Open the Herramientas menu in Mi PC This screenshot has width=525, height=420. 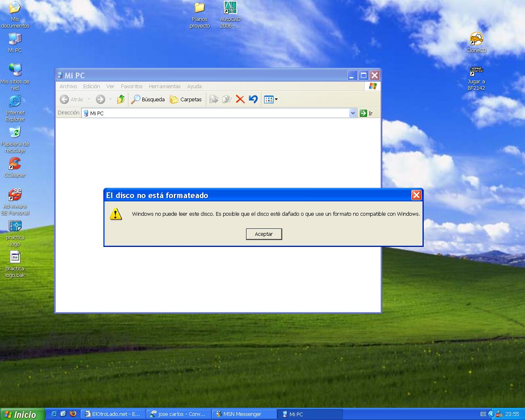[164, 87]
